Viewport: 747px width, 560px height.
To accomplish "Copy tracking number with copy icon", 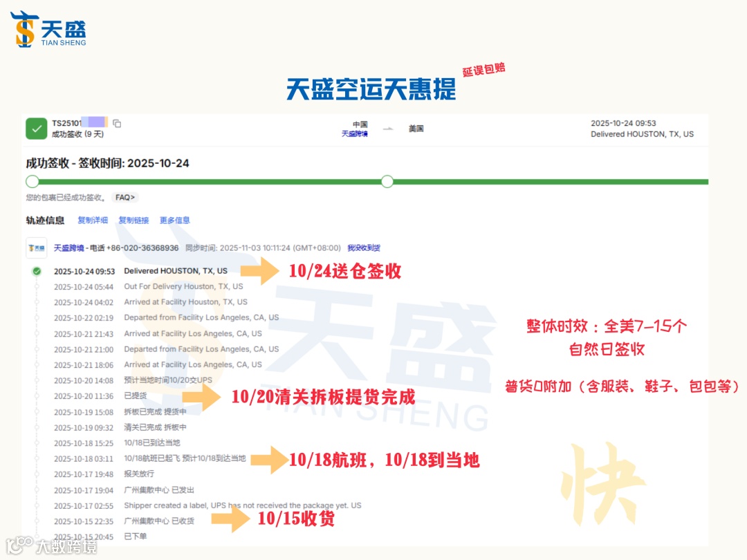I will [117, 123].
